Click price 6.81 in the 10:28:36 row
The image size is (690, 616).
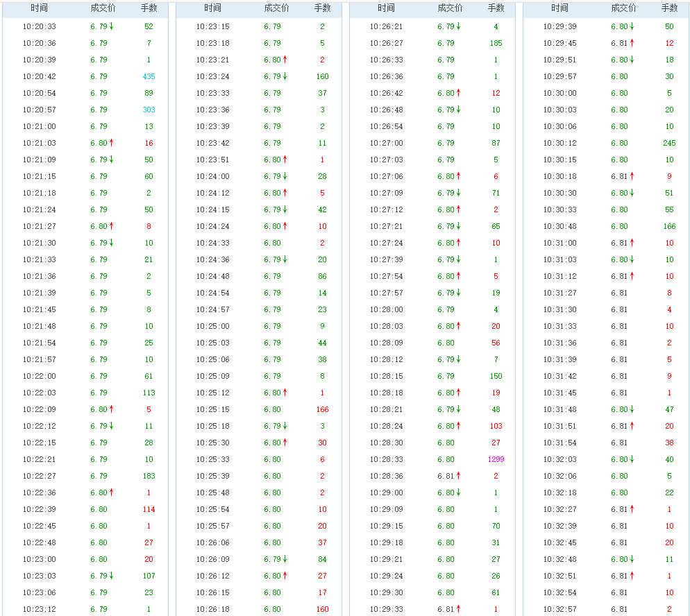[446, 476]
